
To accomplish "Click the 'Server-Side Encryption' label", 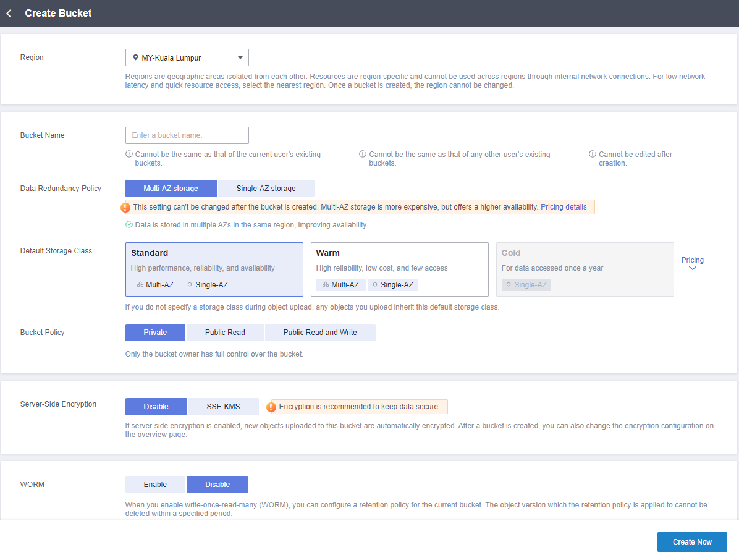I will [x=58, y=404].
